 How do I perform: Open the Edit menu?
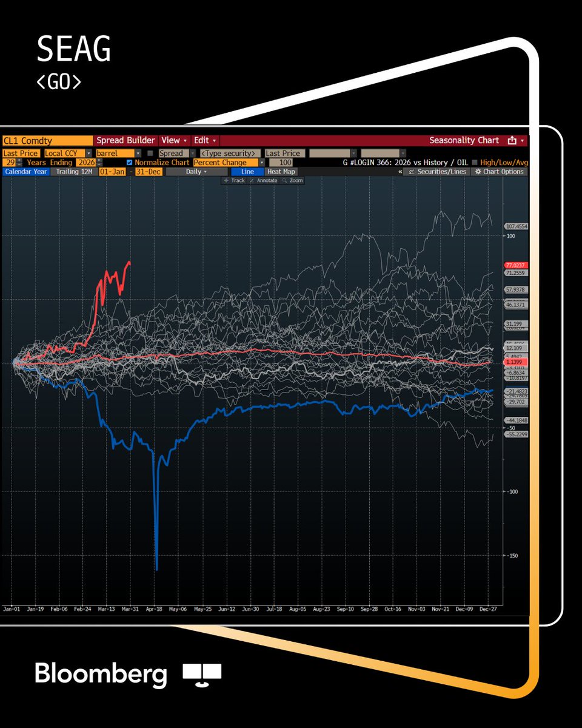tap(205, 140)
